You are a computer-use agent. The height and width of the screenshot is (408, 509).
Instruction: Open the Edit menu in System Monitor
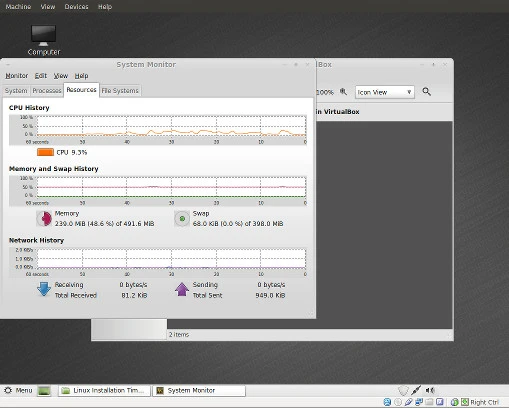coord(41,76)
